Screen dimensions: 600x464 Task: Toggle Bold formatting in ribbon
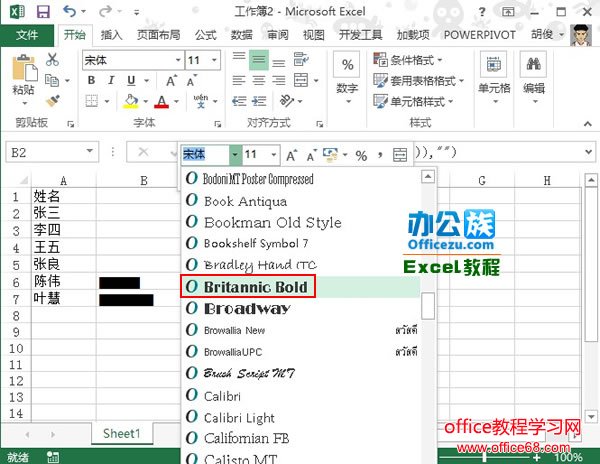point(91,80)
